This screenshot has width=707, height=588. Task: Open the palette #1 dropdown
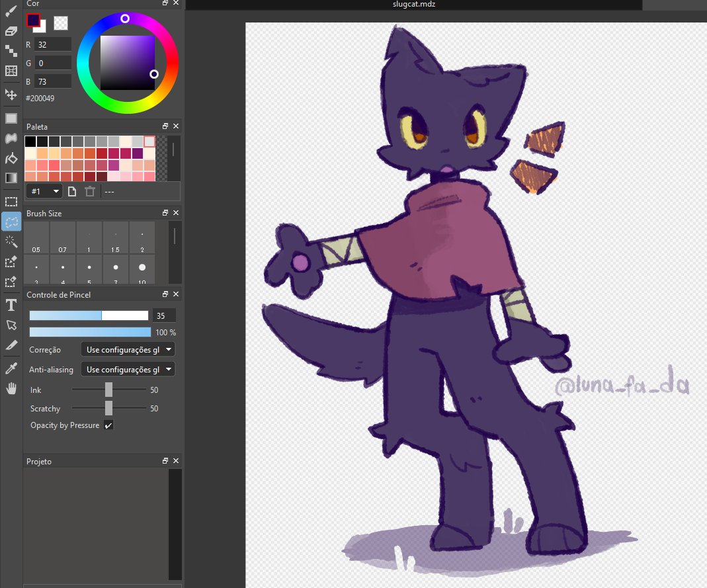coord(44,191)
